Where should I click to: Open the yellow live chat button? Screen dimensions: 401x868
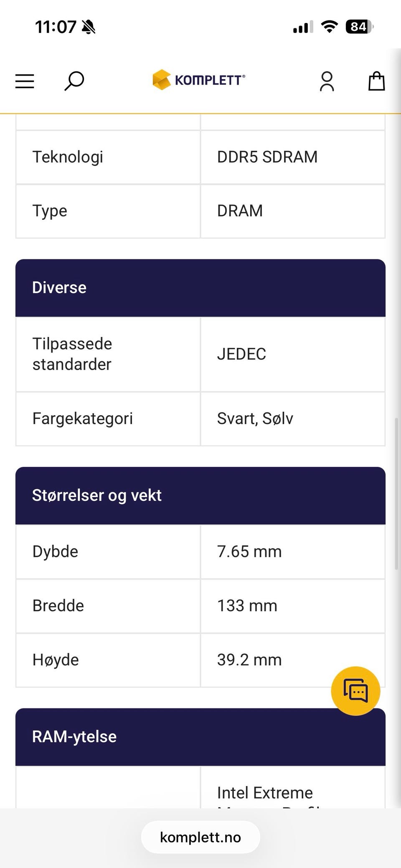(x=355, y=691)
